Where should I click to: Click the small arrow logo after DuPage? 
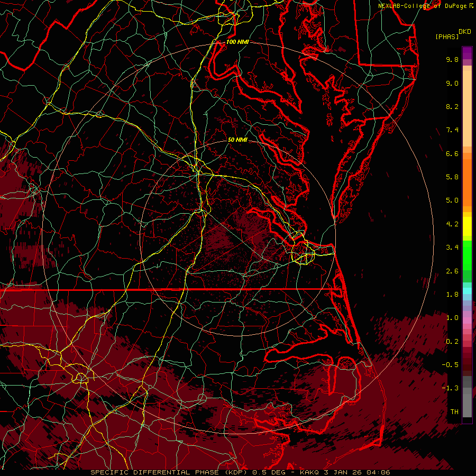pos(471,6)
